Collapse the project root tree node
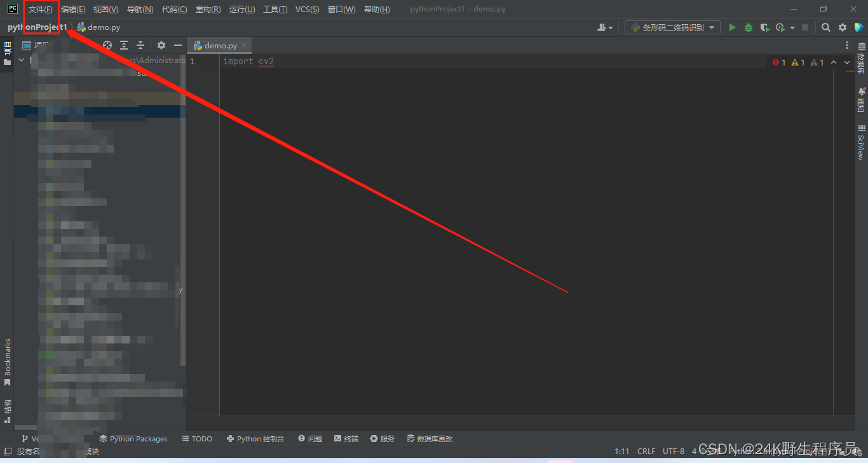Screen dimensions: 868x463 [x=21, y=60]
